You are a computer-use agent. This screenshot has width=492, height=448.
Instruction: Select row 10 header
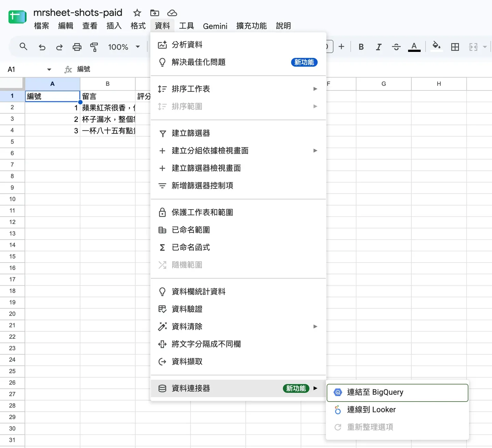click(12, 199)
